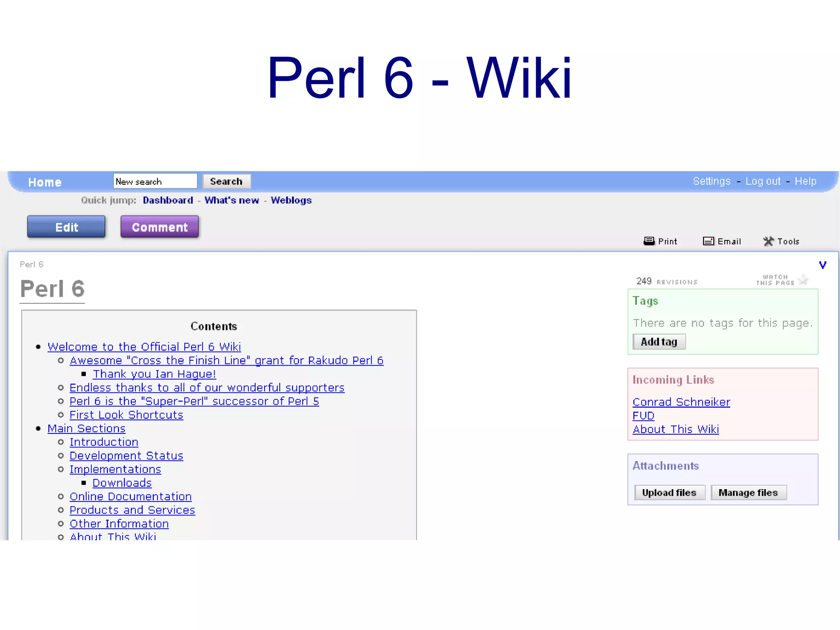Jump to First Look Shortcuts
840x630 pixels.
coord(126,415)
